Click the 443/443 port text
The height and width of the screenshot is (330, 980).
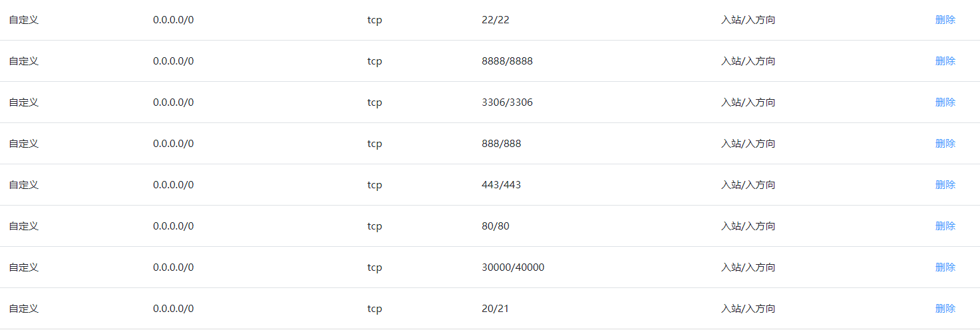click(x=502, y=185)
